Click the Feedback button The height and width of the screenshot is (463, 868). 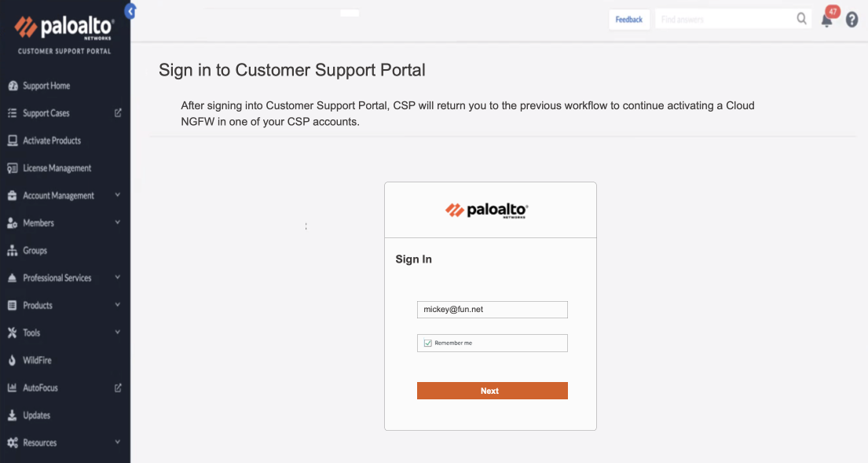(x=628, y=20)
